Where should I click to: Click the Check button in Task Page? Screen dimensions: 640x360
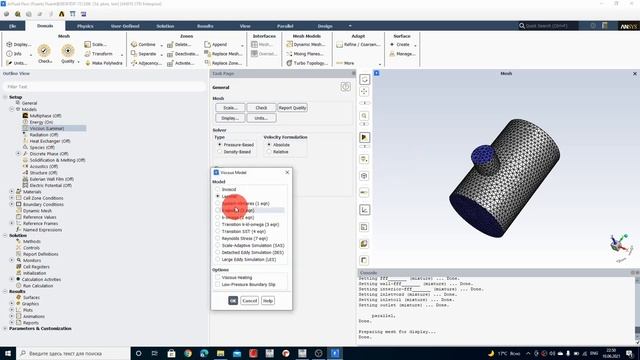[261, 108]
